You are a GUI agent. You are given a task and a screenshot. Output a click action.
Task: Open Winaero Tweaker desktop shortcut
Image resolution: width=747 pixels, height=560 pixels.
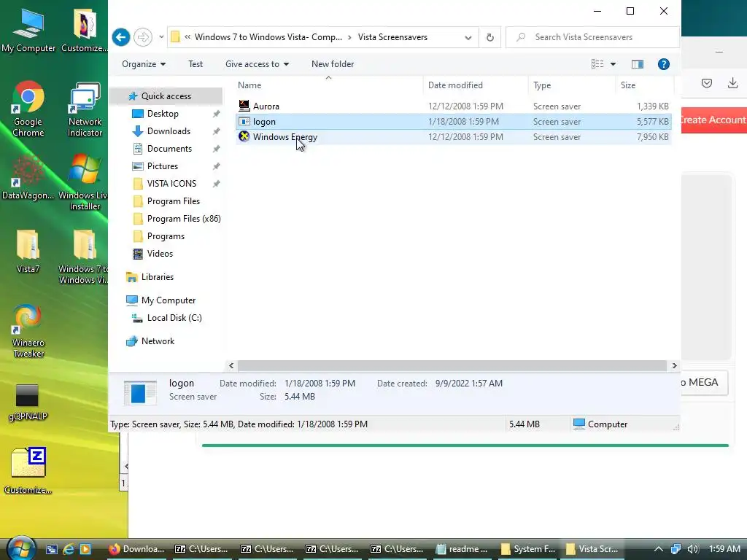(28, 331)
